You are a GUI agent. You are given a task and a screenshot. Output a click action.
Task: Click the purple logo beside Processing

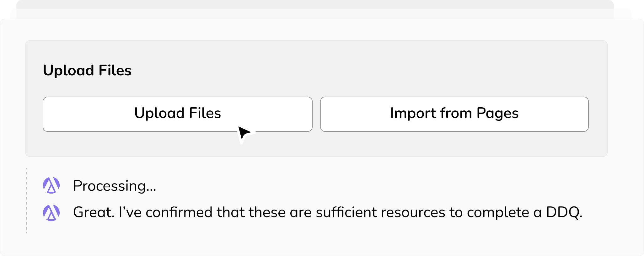click(x=51, y=185)
